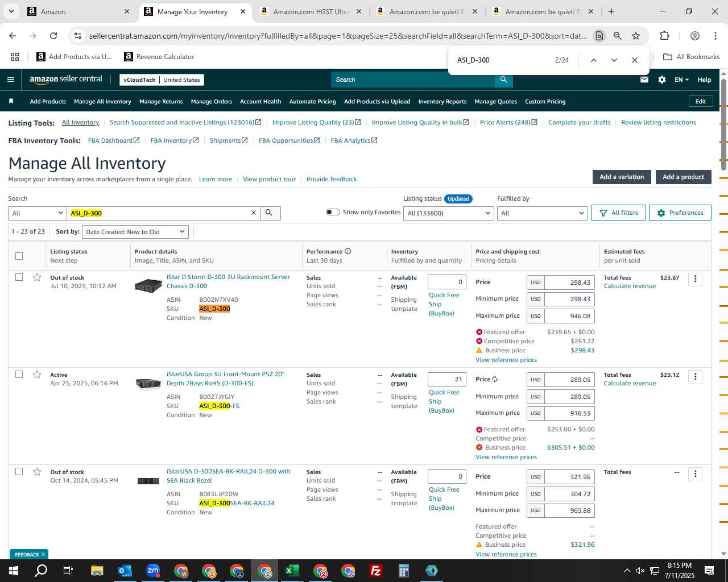This screenshot has height=582, width=728.
Task: Open Sort by Date Created dropdown
Action: pyautogui.click(x=135, y=232)
